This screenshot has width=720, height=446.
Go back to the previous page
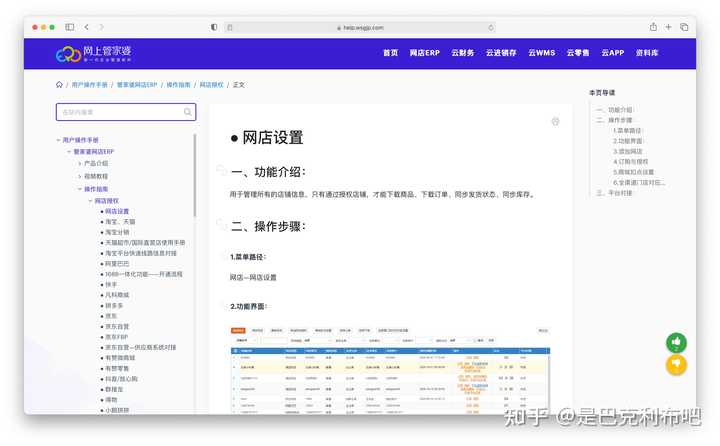86,27
